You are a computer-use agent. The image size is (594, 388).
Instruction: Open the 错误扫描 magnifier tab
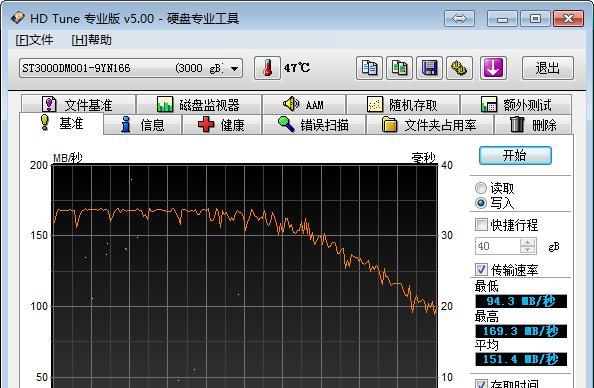point(314,125)
